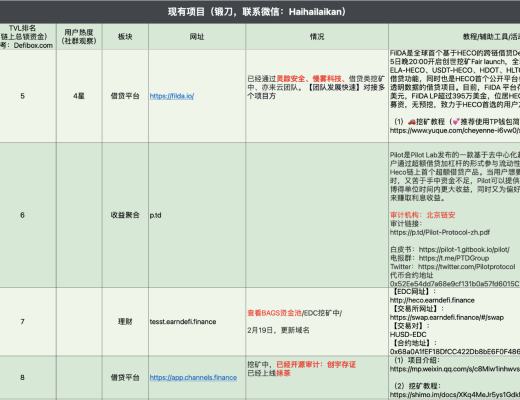
Task: Select '借贷平台' cell in row 8
Action: (x=125, y=377)
